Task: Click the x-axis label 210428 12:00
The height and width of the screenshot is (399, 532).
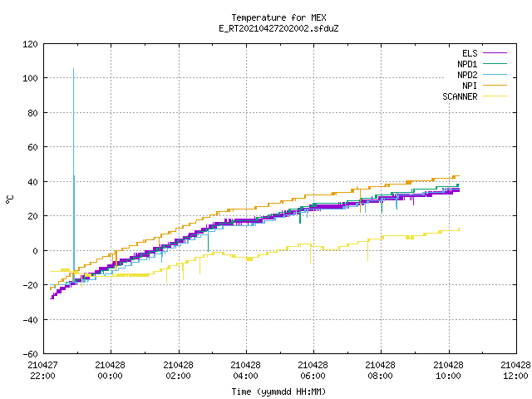Action: tap(515, 371)
